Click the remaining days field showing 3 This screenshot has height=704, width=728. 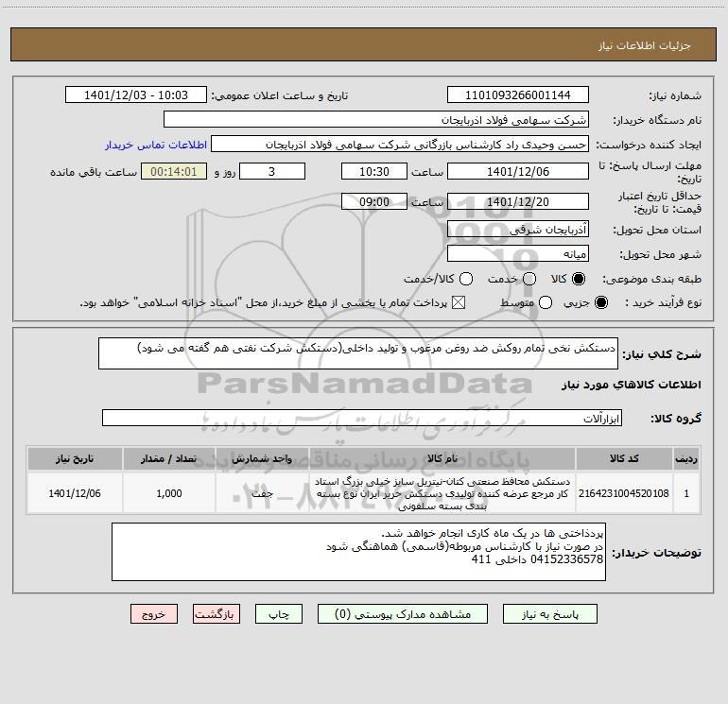coord(272,171)
